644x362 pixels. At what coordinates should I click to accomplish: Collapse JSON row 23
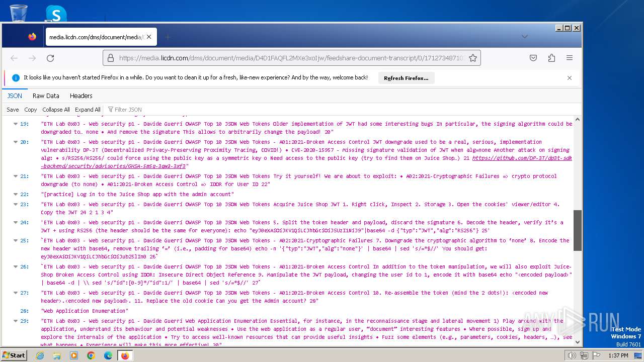pyautogui.click(x=16, y=204)
